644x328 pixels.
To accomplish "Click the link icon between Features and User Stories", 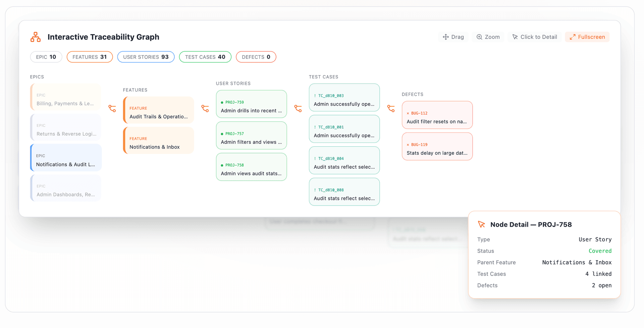I will (x=205, y=108).
